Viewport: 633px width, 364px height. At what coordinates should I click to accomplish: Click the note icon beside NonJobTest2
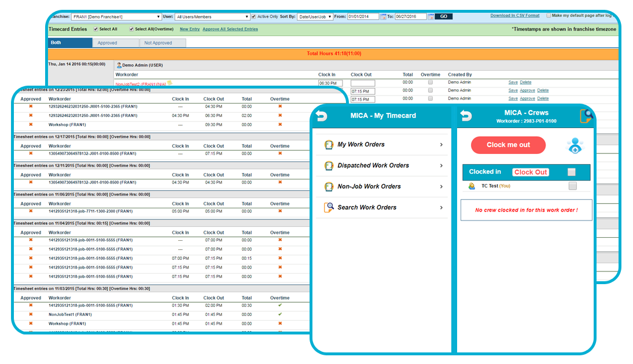click(x=170, y=83)
